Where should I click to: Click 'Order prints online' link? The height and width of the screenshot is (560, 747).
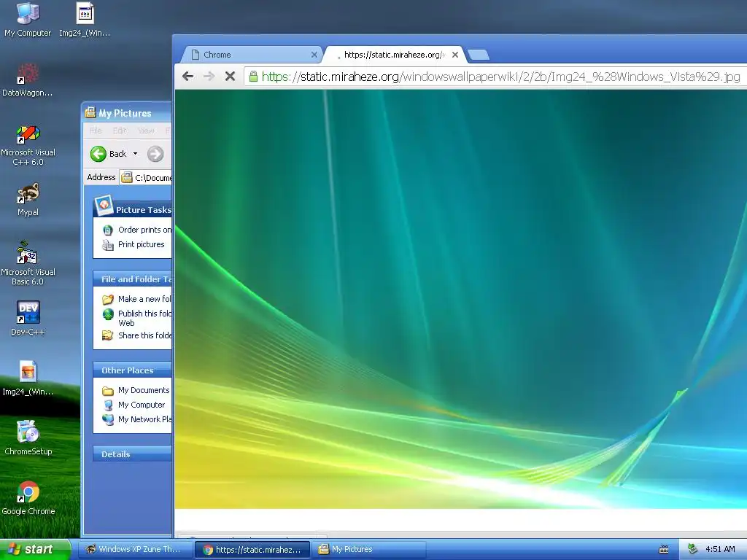[144, 230]
